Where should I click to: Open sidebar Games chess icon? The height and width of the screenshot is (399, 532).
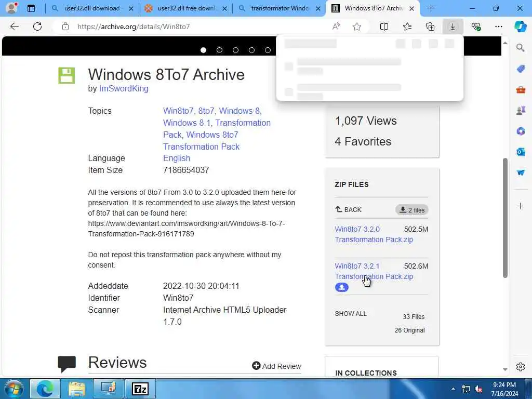[x=521, y=110]
